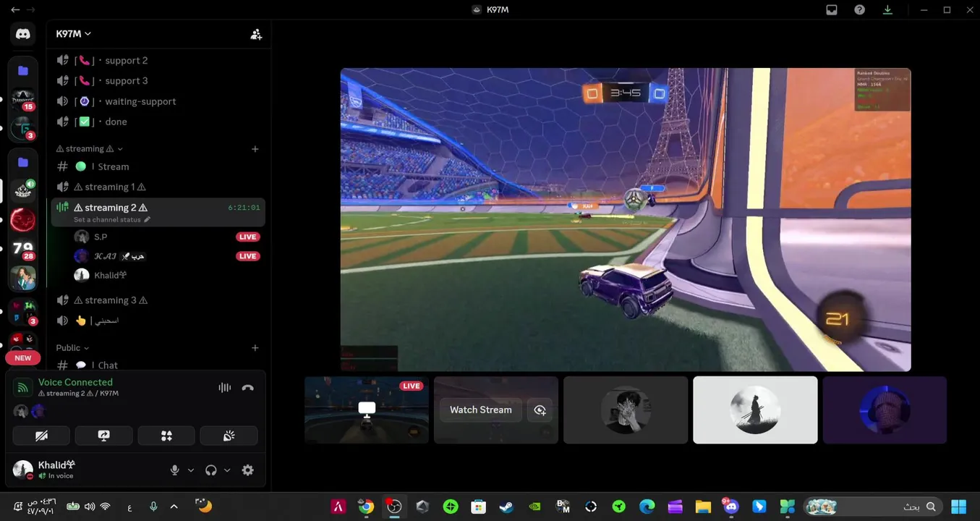Toggle camera on in voice panel
980x521 pixels.
[x=41, y=436]
